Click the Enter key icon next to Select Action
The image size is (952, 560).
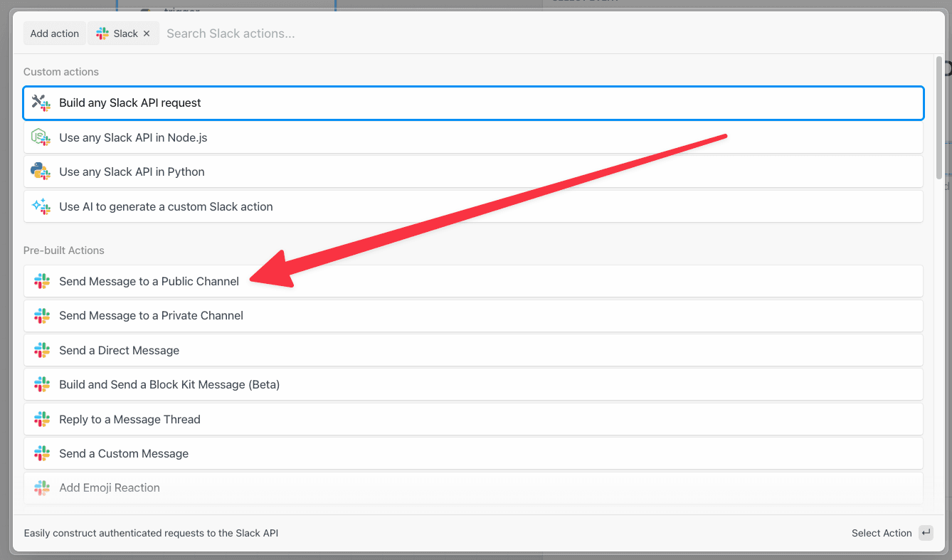click(926, 533)
